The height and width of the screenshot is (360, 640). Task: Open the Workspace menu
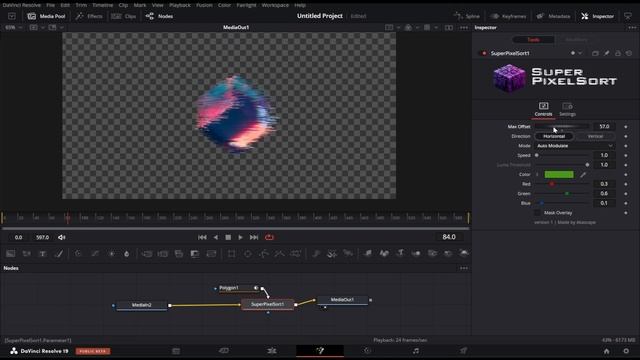(275, 5)
